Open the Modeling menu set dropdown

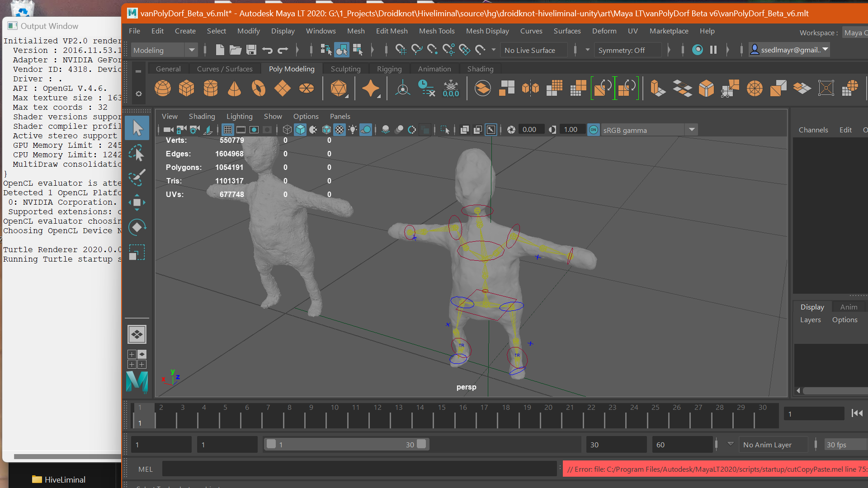[x=192, y=50]
